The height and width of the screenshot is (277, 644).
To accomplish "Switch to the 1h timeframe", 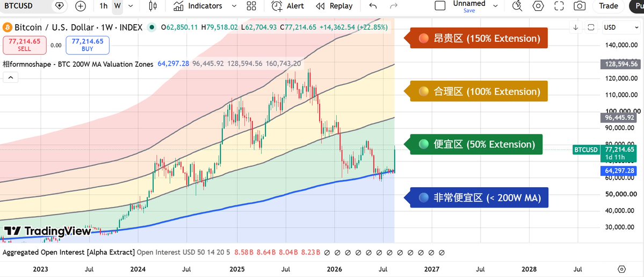I will point(104,6).
